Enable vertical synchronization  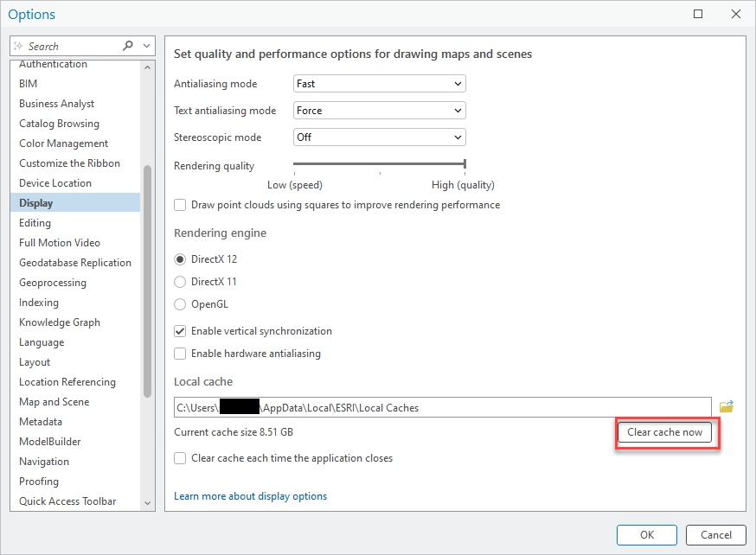pos(180,331)
